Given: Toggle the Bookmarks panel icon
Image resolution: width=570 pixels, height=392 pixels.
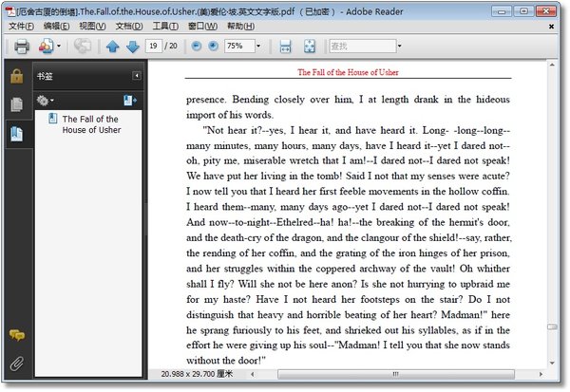Looking at the screenshot, I should point(17,134).
